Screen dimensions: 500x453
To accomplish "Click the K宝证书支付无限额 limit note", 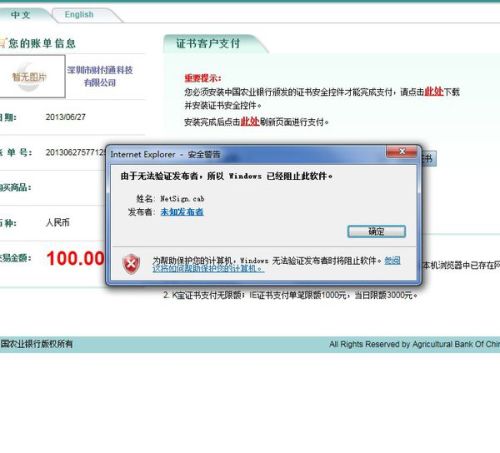I will click(x=290, y=295).
